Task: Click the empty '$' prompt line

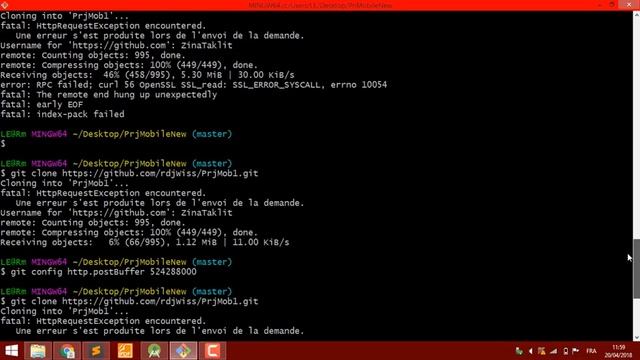Action: coord(3,144)
